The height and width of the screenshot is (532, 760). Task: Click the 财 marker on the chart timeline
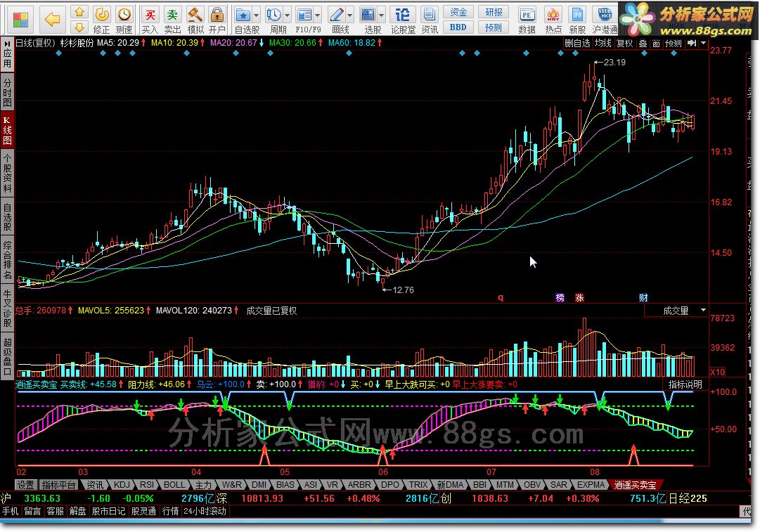point(643,297)
